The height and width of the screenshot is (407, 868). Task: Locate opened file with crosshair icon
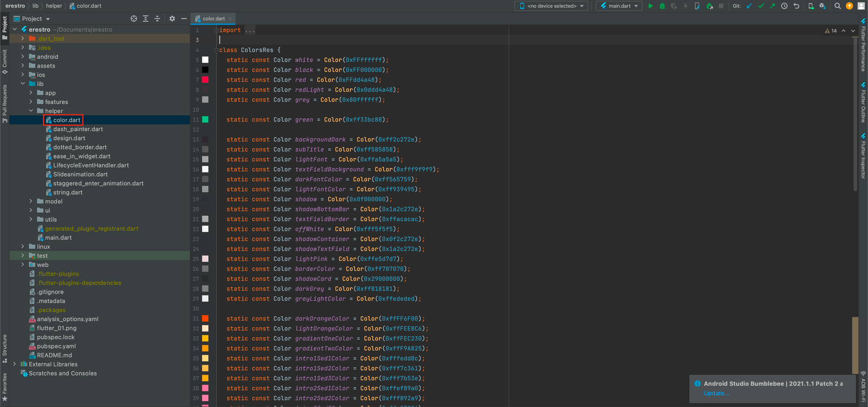[133, 18]
